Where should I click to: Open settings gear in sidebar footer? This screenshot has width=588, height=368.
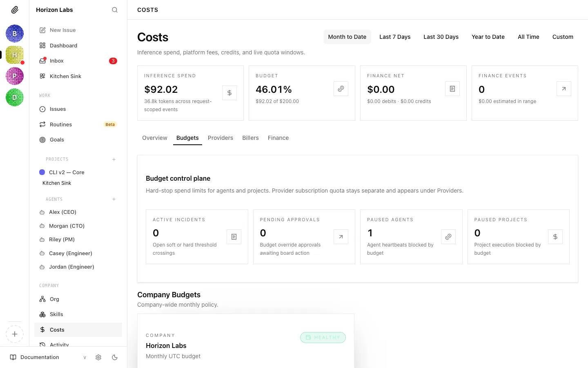98,357
